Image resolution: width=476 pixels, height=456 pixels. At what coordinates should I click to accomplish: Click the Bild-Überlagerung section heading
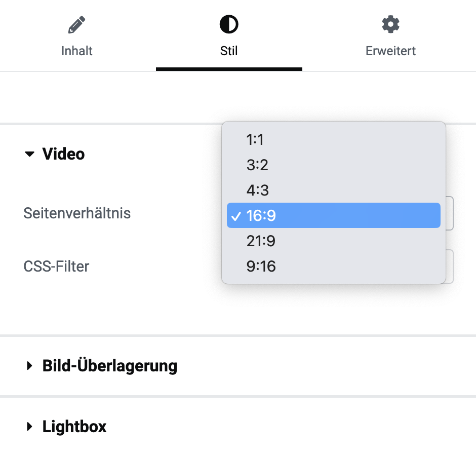click(x=109, y=365)
